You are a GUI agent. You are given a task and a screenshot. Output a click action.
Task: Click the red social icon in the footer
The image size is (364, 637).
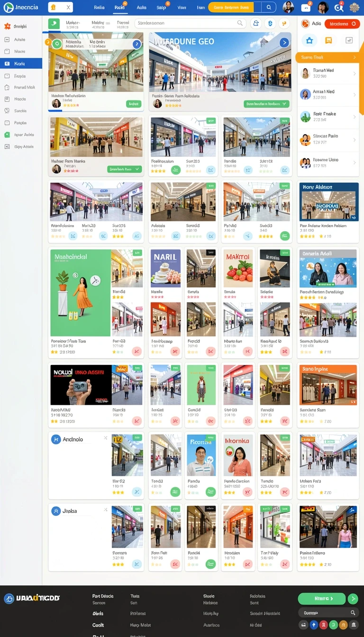click(323, 625)
